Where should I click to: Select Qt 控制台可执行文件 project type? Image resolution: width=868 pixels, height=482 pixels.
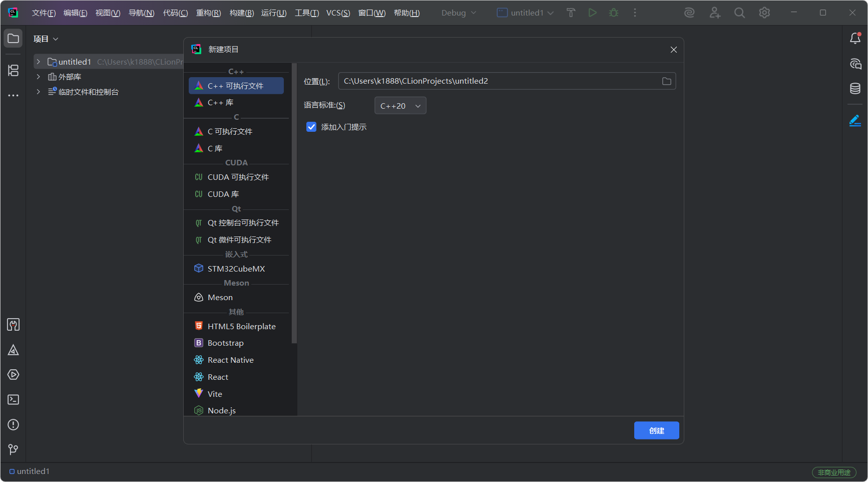[x=236, y=223]
